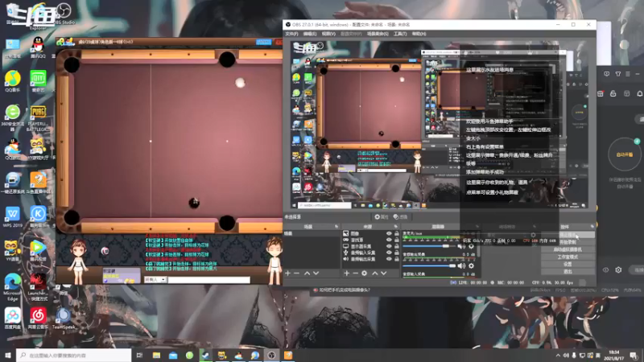Screen dimensions: 644x362
Task: Toggle lock of 图像 source
Action: pos(396,233)
